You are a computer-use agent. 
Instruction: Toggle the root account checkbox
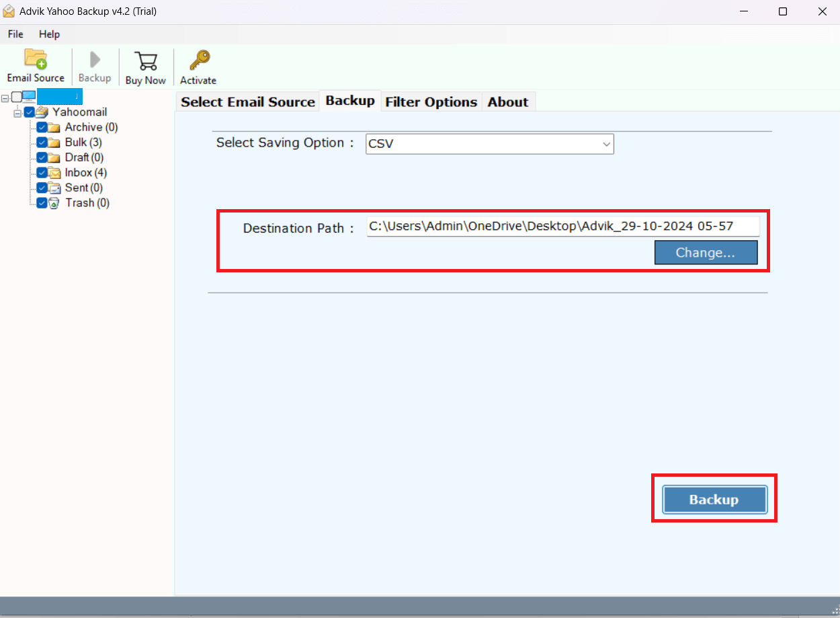pos(17,97)
